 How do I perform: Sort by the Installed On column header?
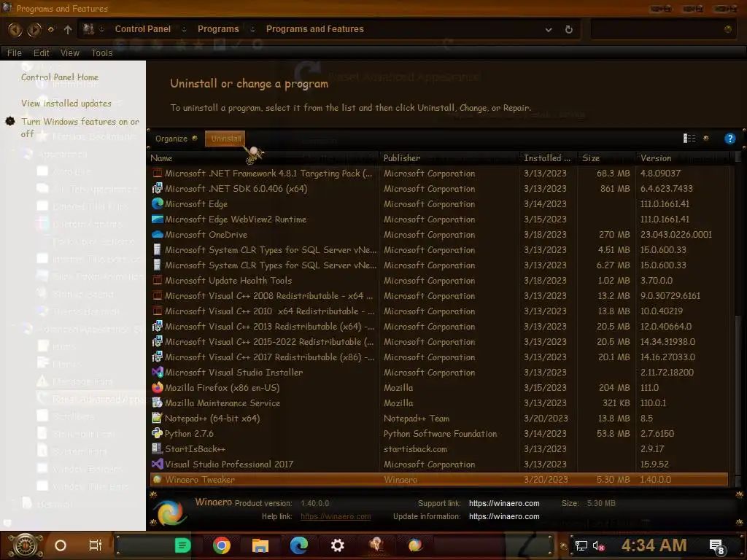pyautogui.click(x=547, y=158)
